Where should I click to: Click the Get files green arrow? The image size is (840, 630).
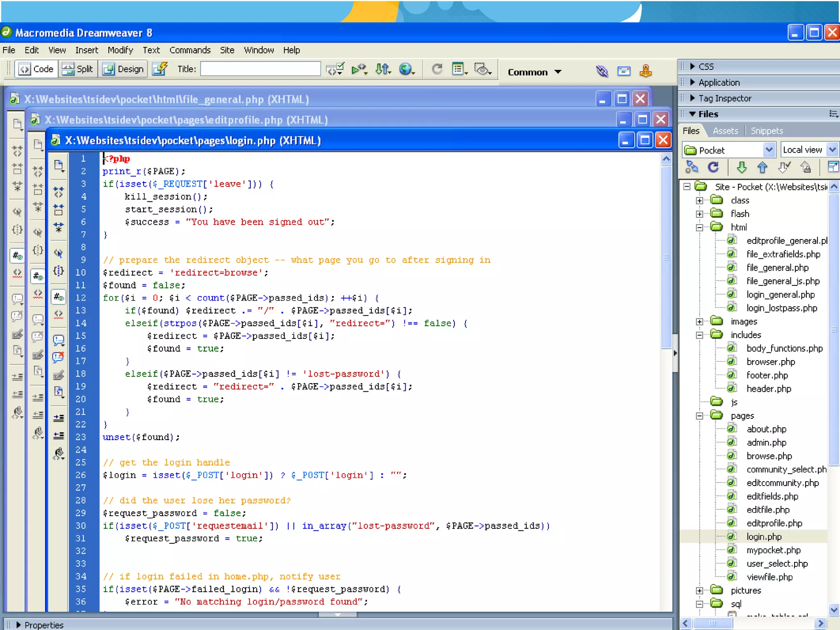pyautogui.click(x=741, y=167)
